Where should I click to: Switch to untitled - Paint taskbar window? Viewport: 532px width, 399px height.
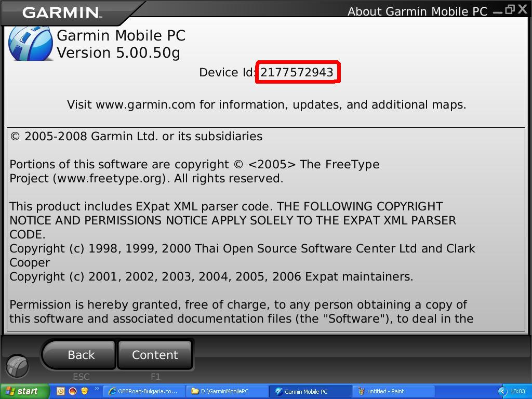pyautogui.click(x=394, y=391)
